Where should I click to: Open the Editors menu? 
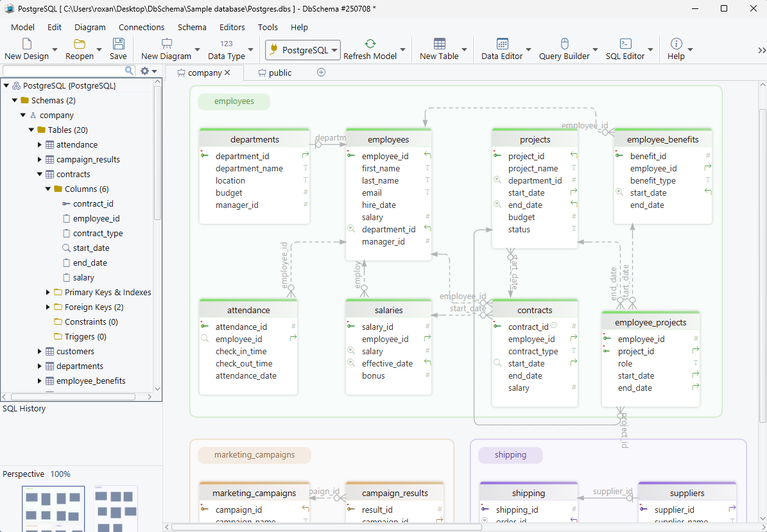pos(232,28)
